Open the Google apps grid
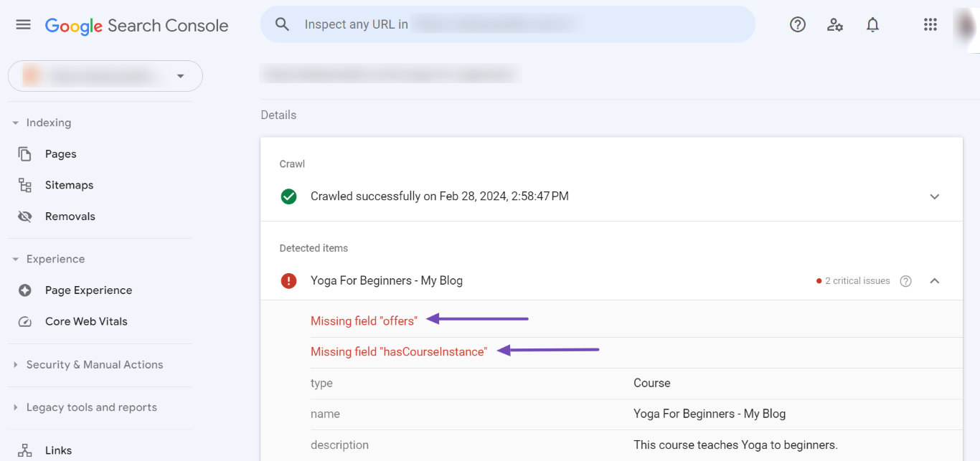The image size is (980, 461). [x=930, y=24]
